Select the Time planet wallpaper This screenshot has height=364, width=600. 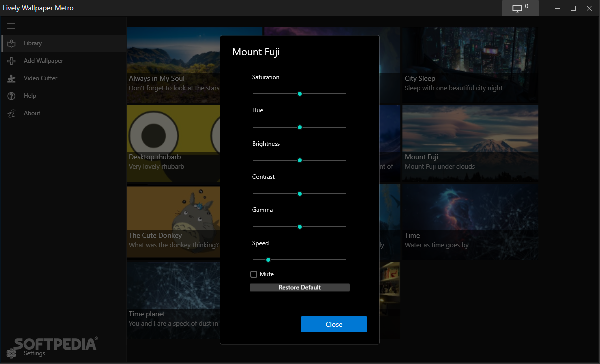coord(173,301)
